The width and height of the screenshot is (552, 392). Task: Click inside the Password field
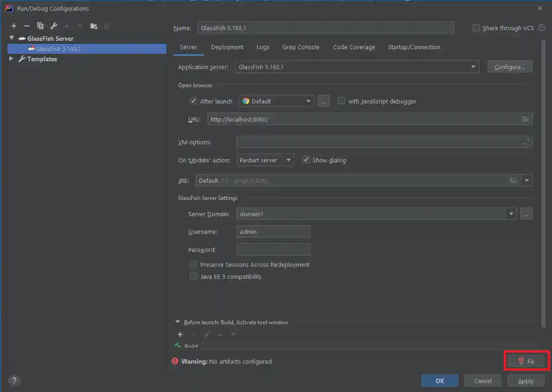coord(273,249)
